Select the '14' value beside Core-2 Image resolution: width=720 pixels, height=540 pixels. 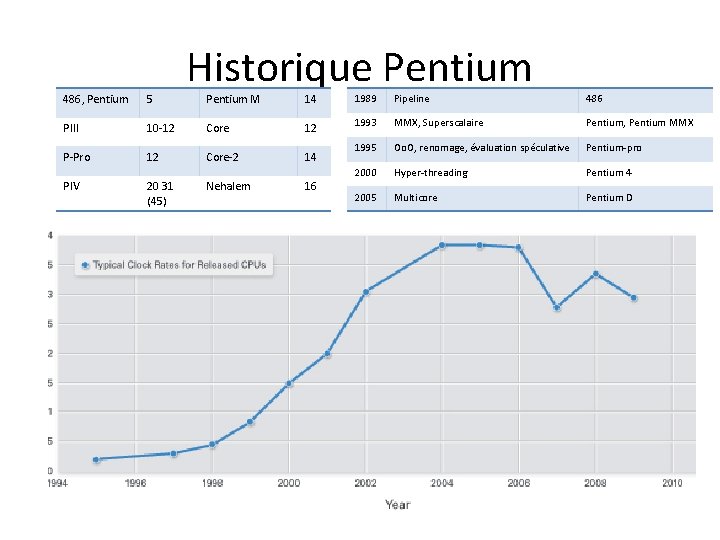(310, 157)
